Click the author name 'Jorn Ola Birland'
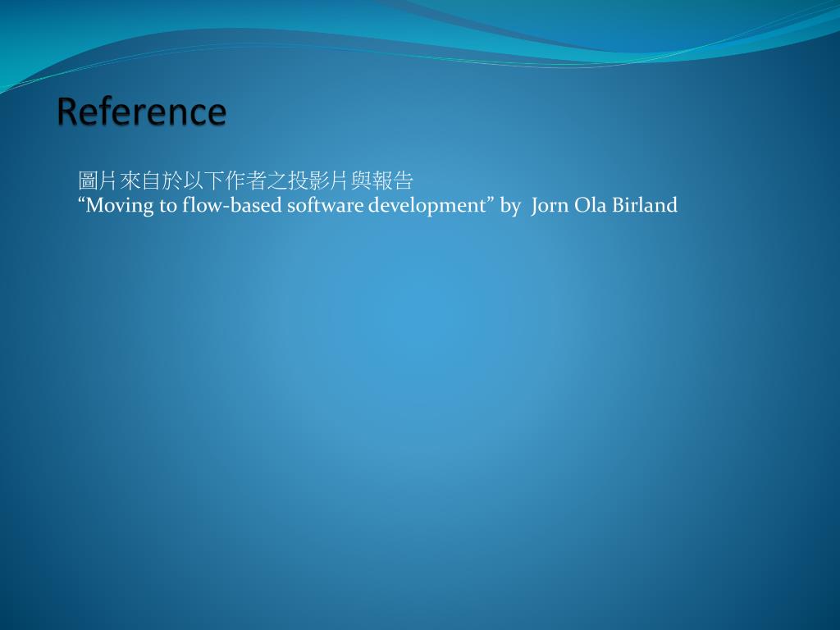This screenshot has height=630, width=840. coord(604,205)
